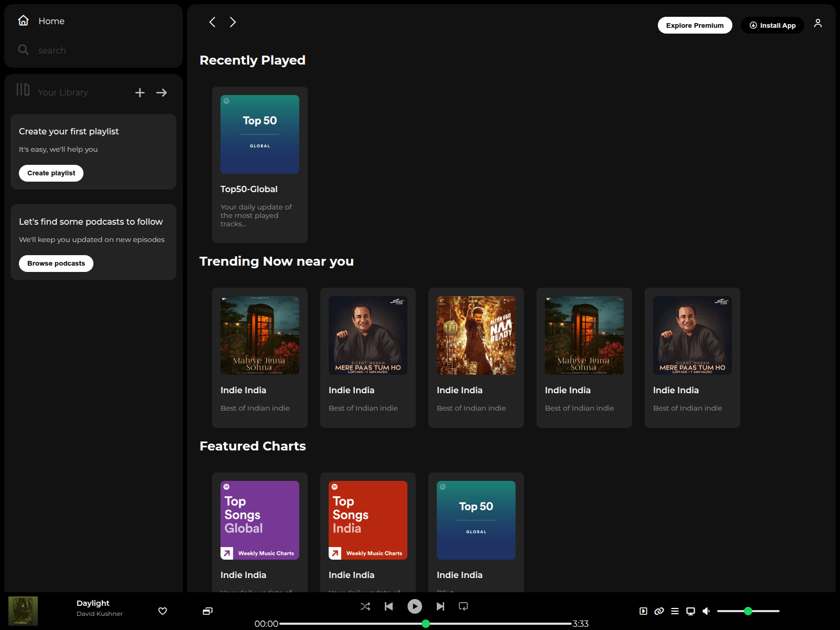Open connect to device icon
This screenshot has width=840, height=630.
pyautogui.click(x=691, y=611)
